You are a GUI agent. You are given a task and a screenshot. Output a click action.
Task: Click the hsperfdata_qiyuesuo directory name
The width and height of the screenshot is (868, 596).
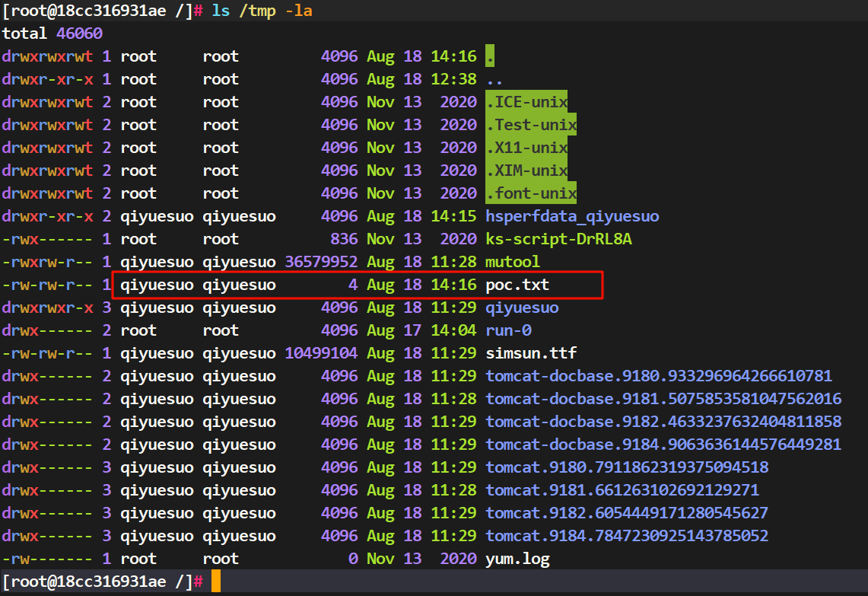(x=572, y=216)
